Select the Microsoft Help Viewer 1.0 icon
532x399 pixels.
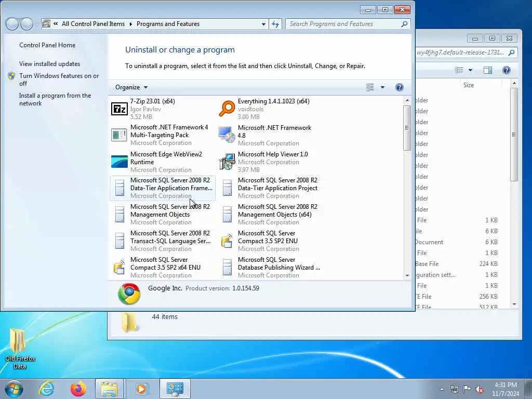point(227,162)
